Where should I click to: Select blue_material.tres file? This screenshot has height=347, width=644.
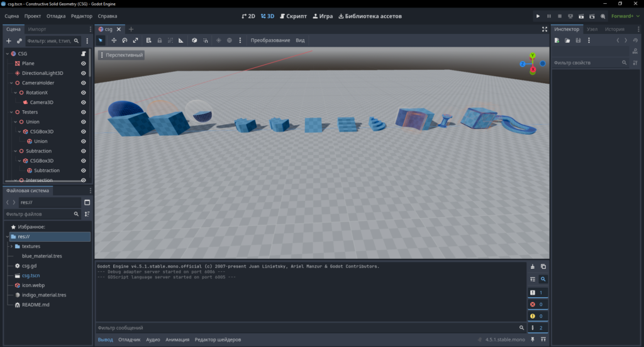(x=42, y=256)
